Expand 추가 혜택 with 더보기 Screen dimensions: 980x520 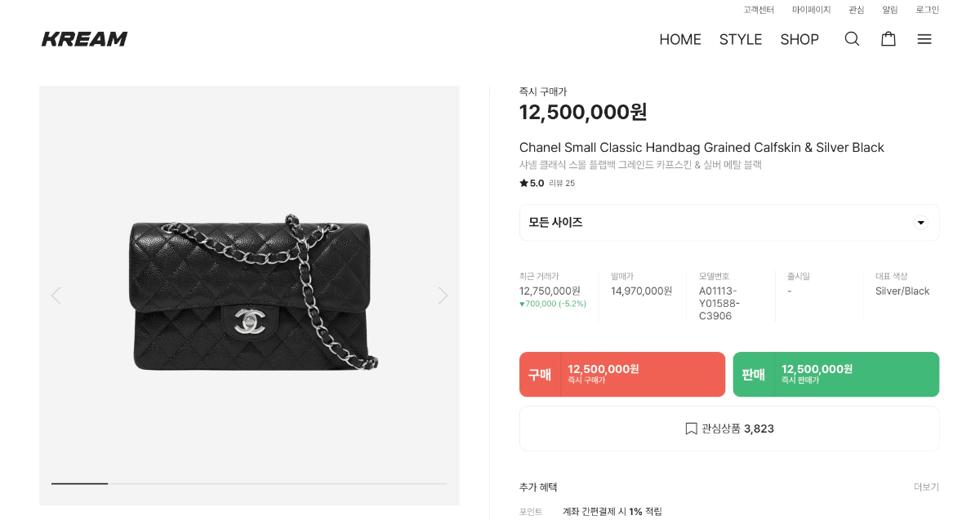tap(926, 487)
